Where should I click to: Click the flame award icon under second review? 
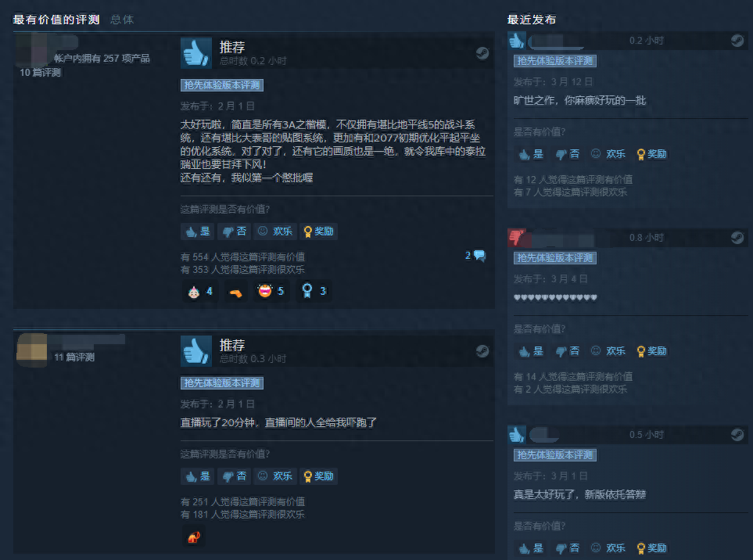pyautogui.click(x=194, y=537)
